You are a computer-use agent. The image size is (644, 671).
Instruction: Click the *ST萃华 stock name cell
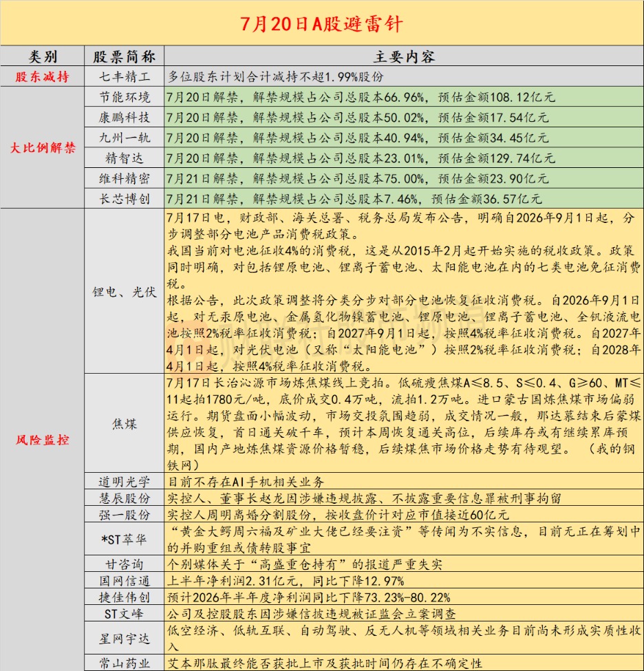coord(125,539)
